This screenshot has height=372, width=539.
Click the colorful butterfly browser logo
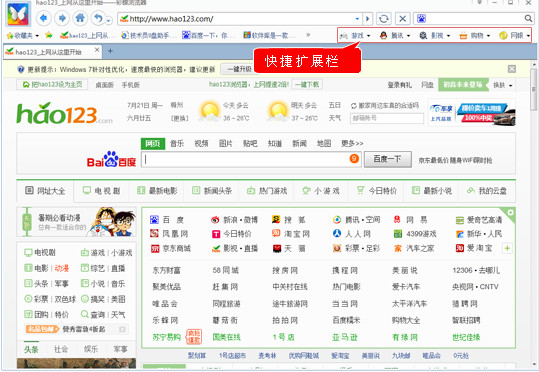(x=18, y=14)
